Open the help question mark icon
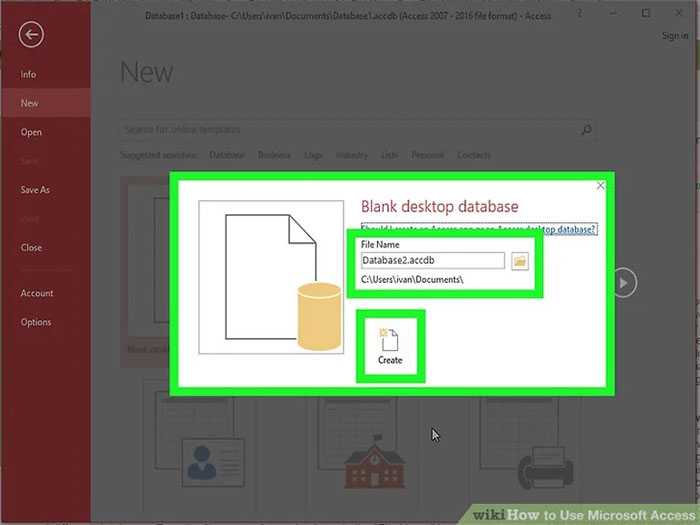The width and height of the screenshot is (700, 525). click(579, 14)
